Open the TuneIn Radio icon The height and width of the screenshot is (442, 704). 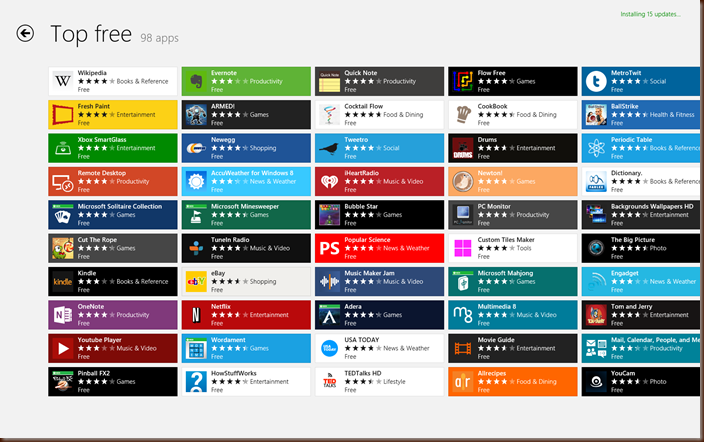(x=195, y=248)
